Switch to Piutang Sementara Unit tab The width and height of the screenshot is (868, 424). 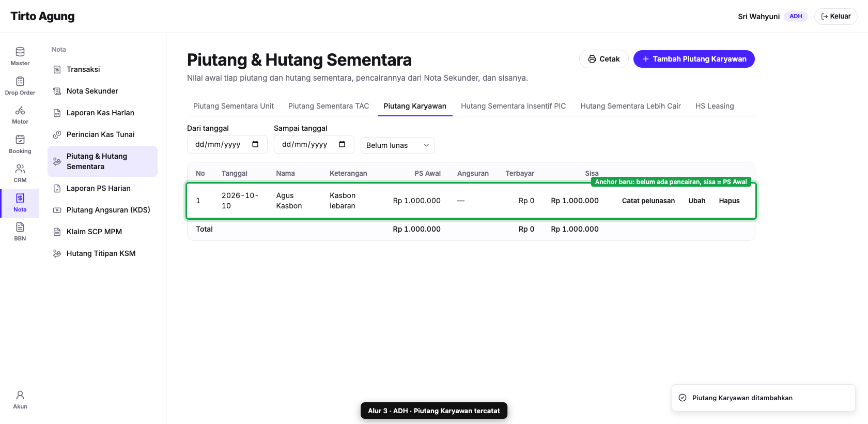(x=234, y=106)
